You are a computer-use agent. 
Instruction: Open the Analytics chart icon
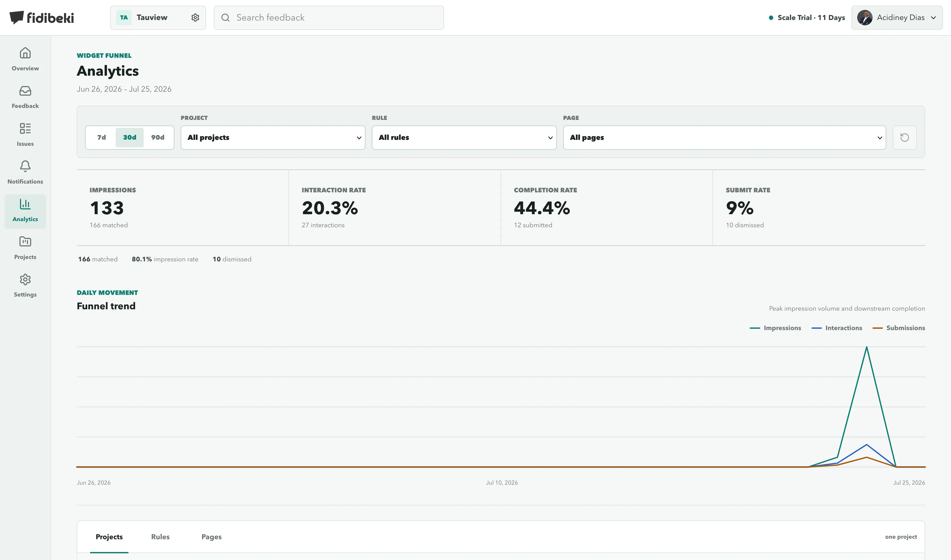(x=25, y=204)
